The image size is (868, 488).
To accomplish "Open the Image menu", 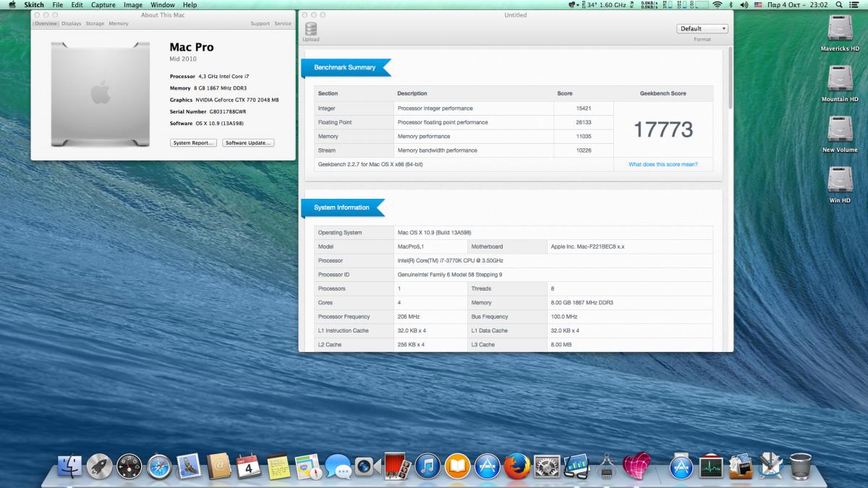I will pos(133,5).
